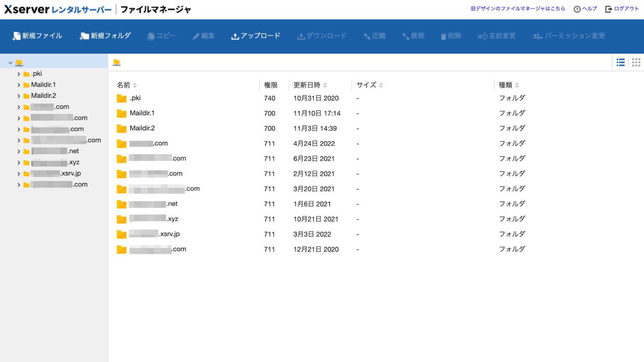Switch to list view mode
The height and width of the screenshot is (362, 644).
point(621,62)
